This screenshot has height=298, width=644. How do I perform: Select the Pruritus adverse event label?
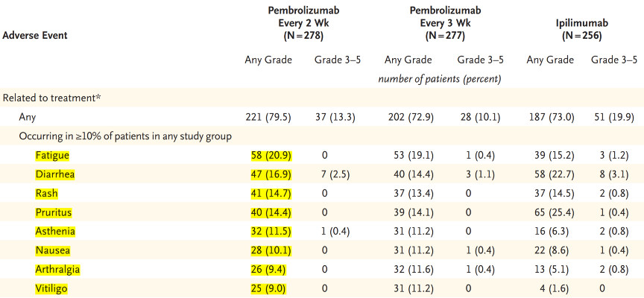[x=53, y=212]
